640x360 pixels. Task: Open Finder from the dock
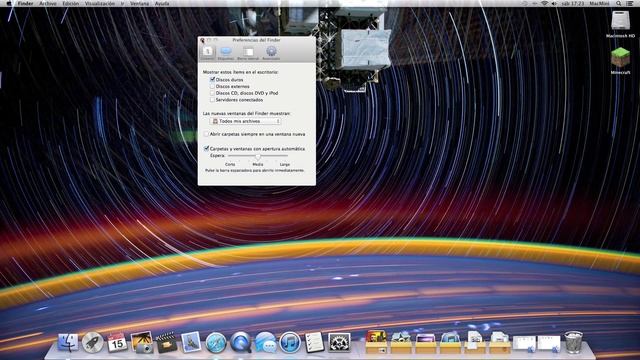click(x=68, y=342)
